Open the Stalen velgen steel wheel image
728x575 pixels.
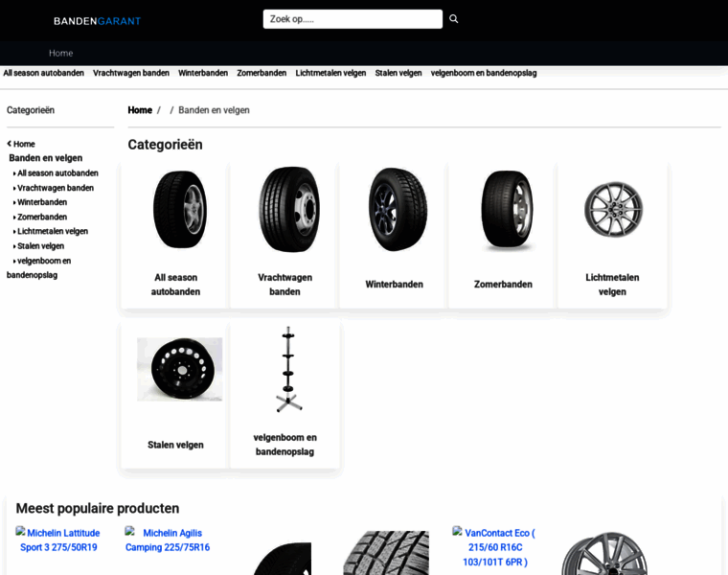(x=180, y=369)
